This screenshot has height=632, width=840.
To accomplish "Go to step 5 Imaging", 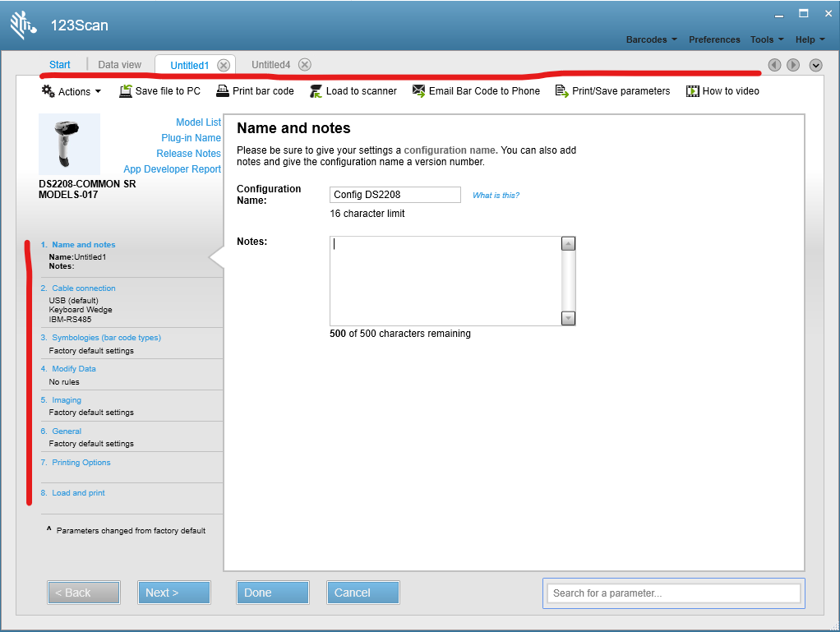I will tap(67, 400).
